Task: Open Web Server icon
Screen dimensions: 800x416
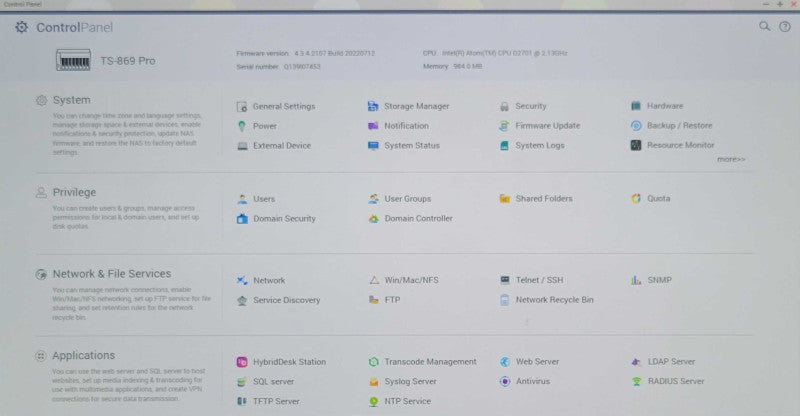Action: 505,362
